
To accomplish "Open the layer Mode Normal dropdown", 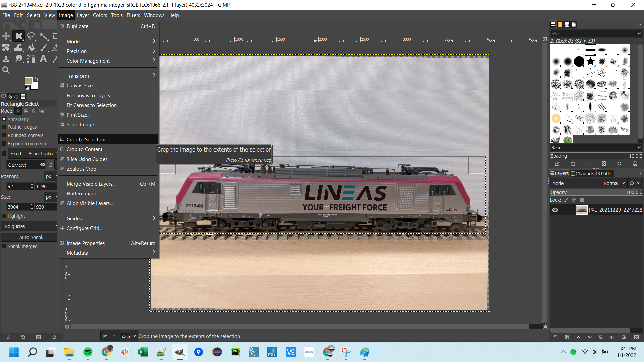I will pos(589,183).
